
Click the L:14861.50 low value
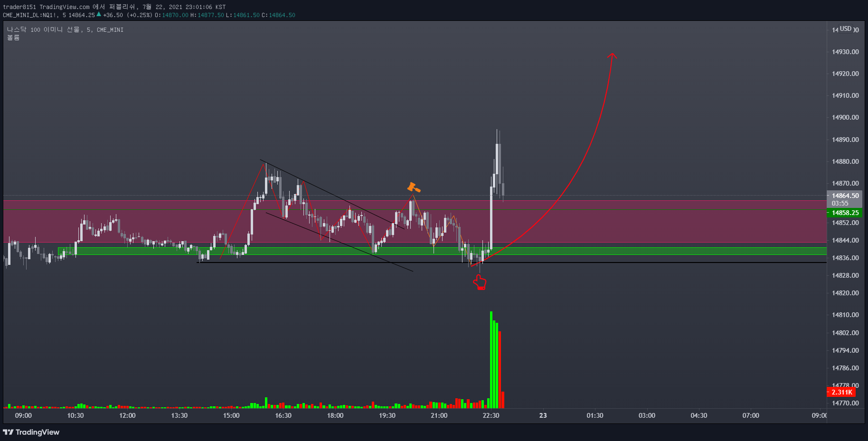[x=243, y=15]
